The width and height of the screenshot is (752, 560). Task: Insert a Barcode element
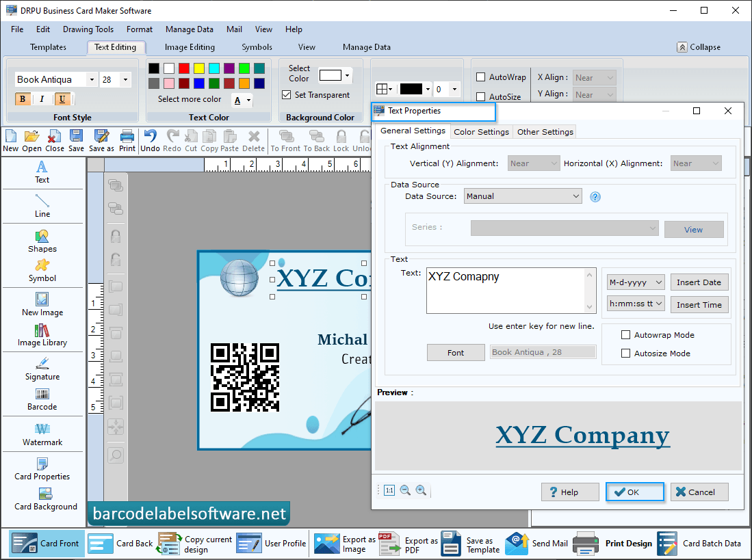pos(42,399)
